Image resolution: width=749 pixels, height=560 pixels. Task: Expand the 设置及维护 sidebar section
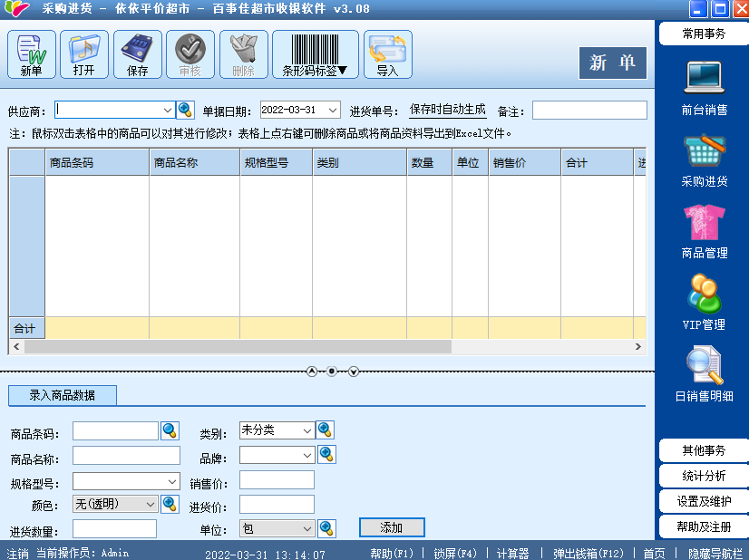click(x=704, y=501)
